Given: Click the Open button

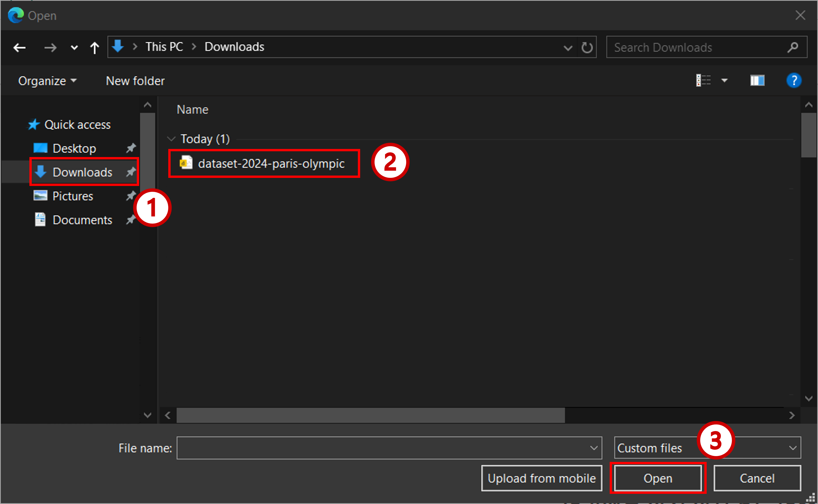Looking at the screenshot, I should coord(658,478).
